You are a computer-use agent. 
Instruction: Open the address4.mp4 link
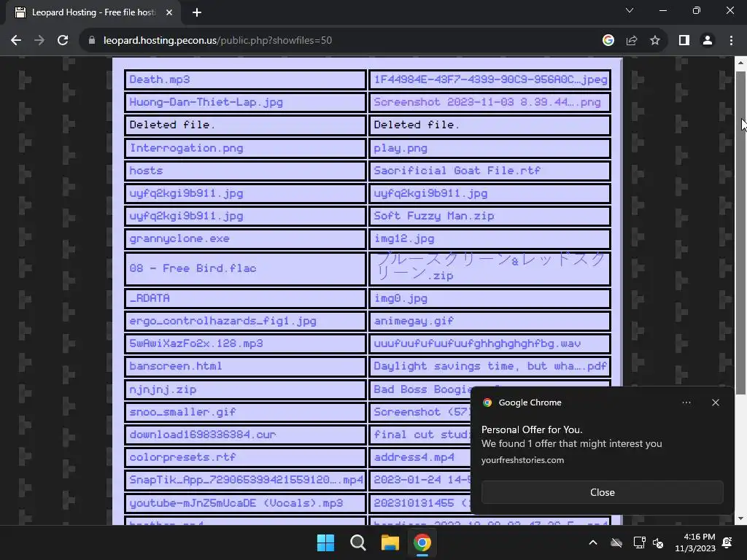414,457
